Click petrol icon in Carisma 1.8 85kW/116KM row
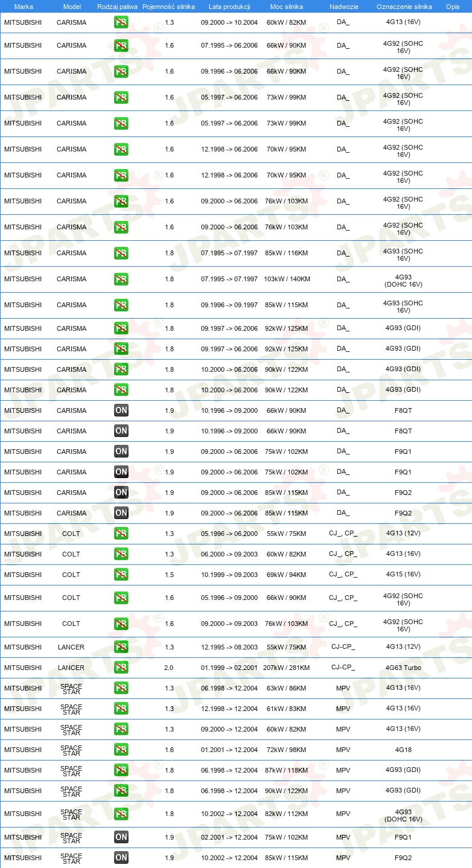Screen dimensions: 472x868 (121, 254)
